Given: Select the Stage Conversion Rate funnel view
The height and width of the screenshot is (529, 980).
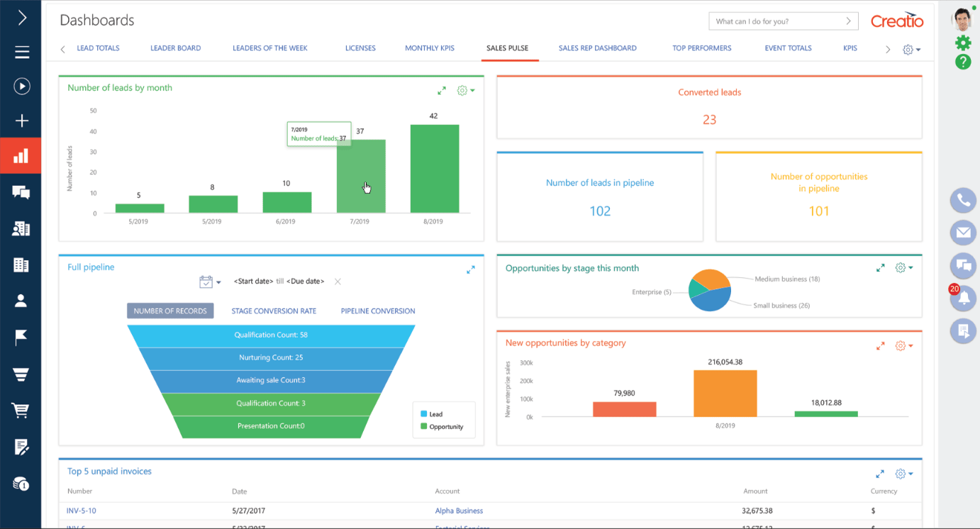Looking at the screenshot, I should click(274, 311).
